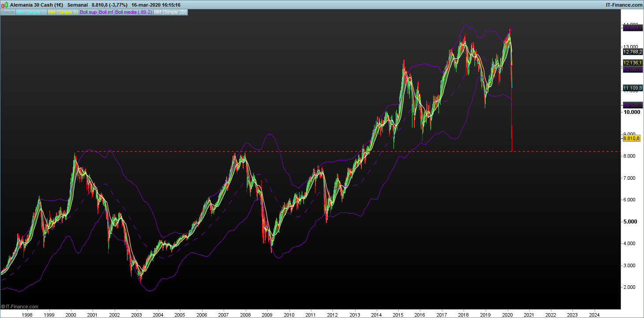Click the 2020 label on time axis
644x318 pixels.
[x=507, y=315]
